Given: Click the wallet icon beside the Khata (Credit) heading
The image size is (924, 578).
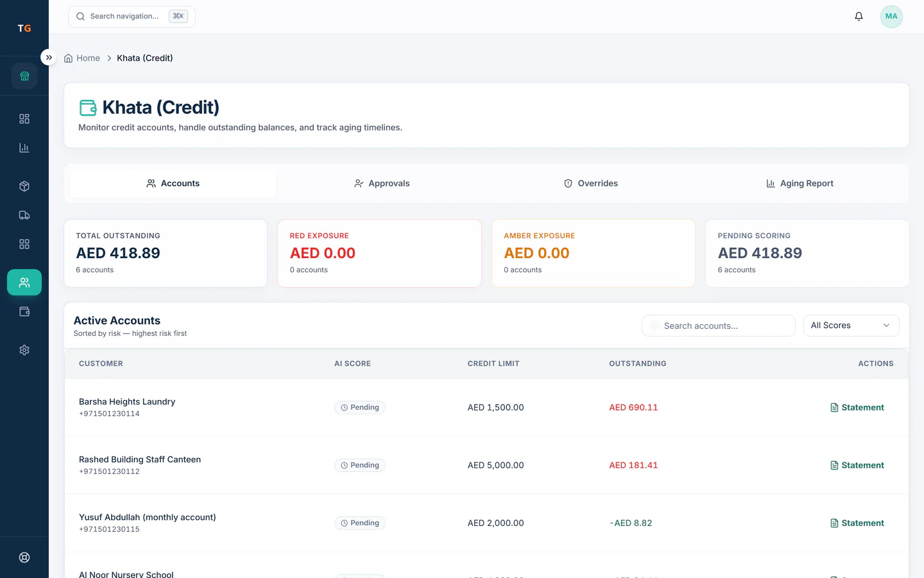Looking at the screenshot, I should (88, 107).
